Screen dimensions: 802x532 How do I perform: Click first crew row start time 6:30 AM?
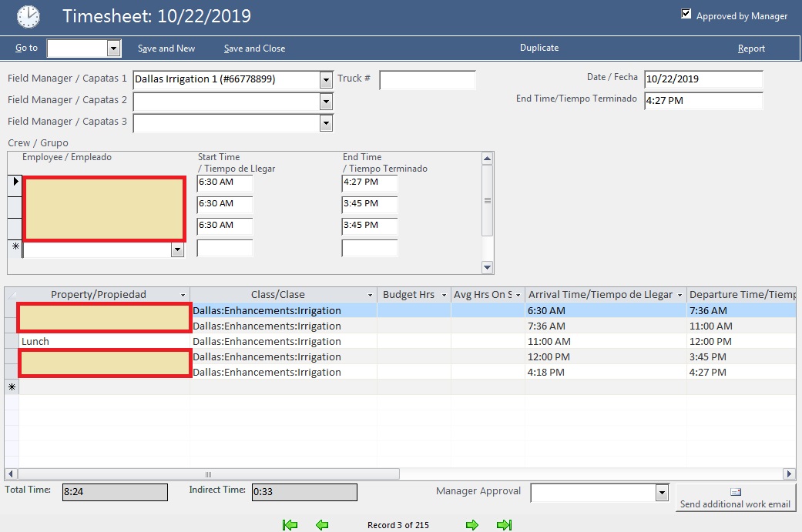(224, 183)
